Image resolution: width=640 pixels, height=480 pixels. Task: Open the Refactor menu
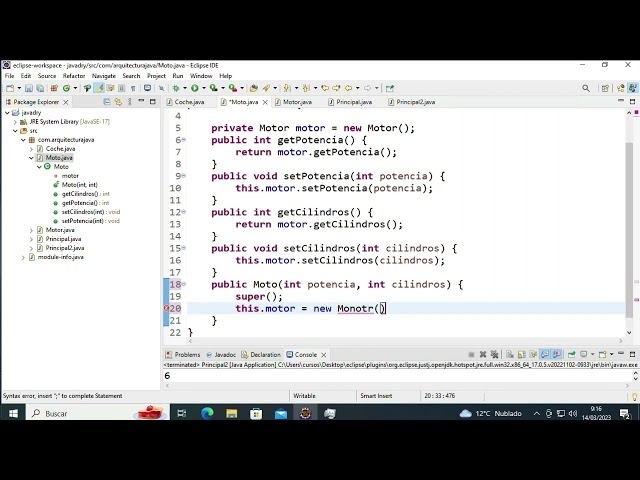coord(74,76)
